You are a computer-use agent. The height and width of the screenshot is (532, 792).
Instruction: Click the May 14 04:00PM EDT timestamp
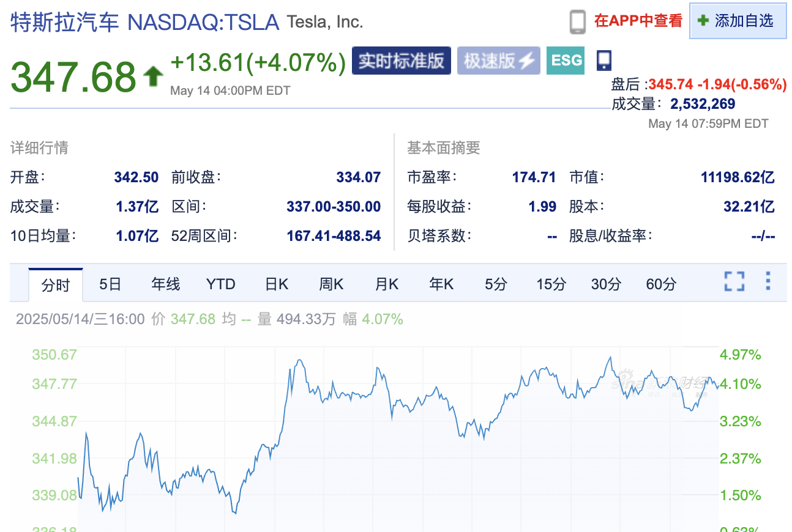[230, 91]
